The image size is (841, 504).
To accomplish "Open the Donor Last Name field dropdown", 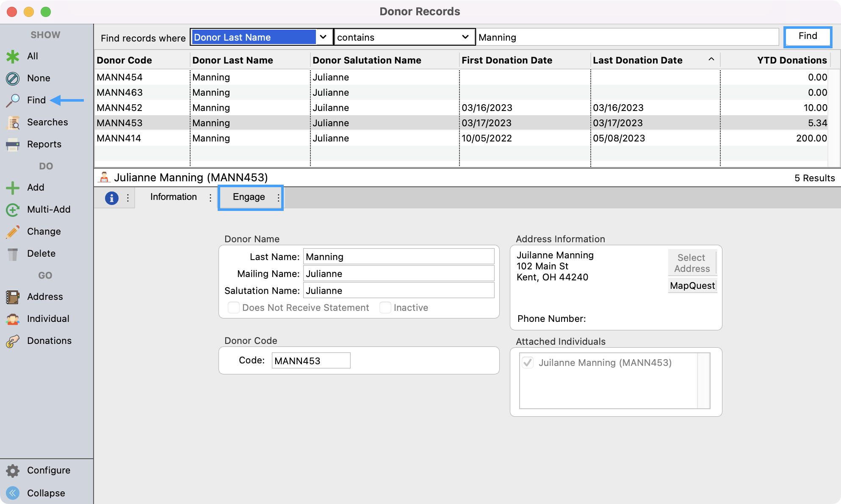I will point(323,37).
